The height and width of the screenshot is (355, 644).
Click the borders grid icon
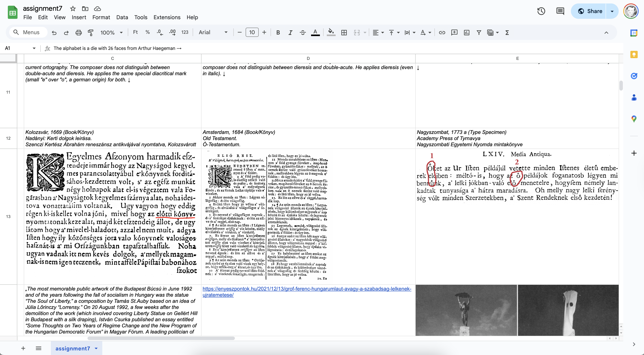(344, 32)
